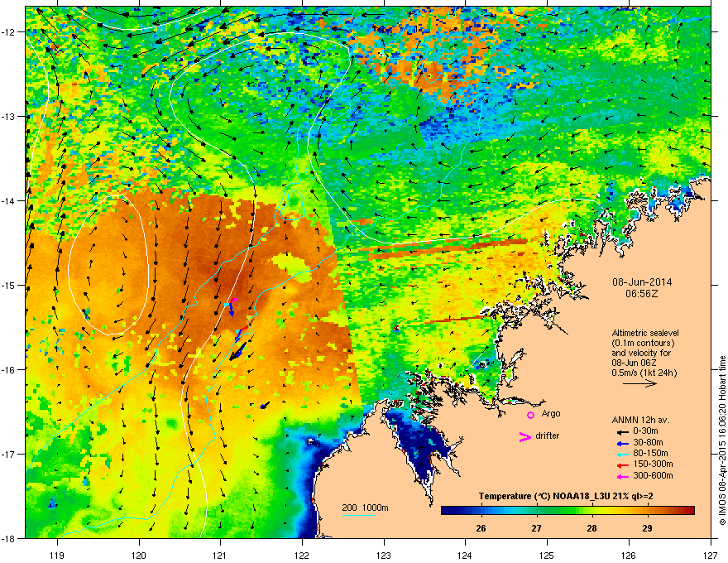The width and height of the screenshot is (728, 563).
Task: Click the longitude axis label 122
Action: coord(302,555)
